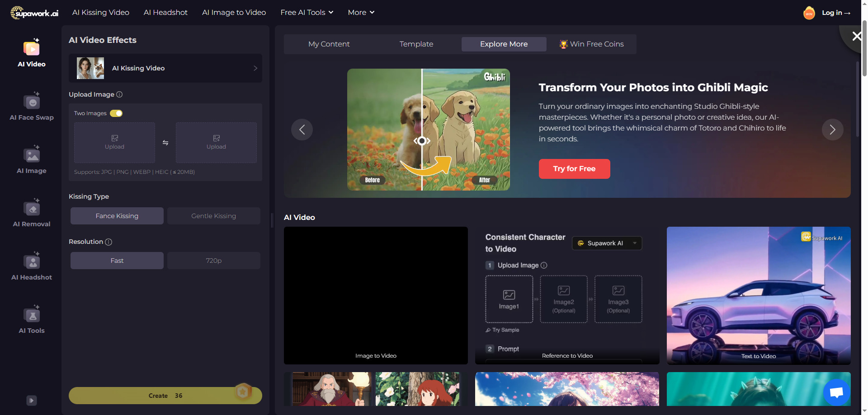Switch to the My Content tab
The height and width of the screenshot is (415, 868).
point(329,44)
